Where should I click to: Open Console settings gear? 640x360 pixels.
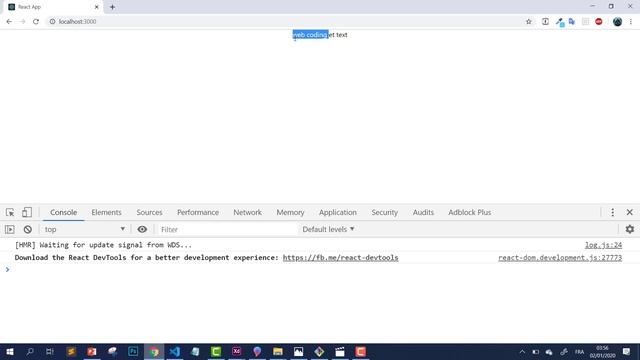coord(630,229)
